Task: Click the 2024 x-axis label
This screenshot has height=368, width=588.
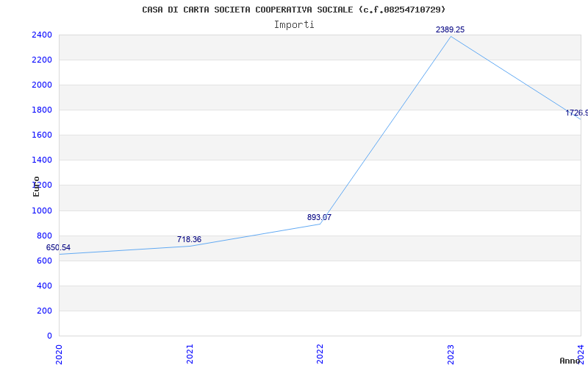Action: click(581, 354)
